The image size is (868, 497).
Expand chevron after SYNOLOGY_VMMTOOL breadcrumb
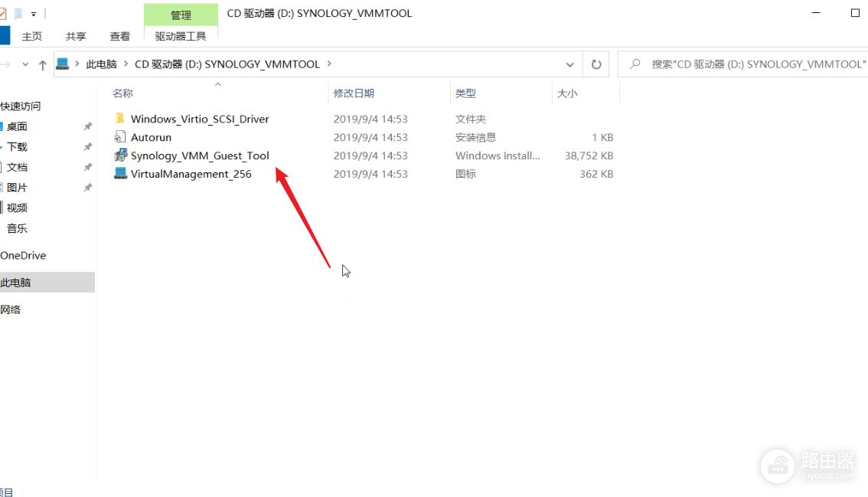coord(329,64)
